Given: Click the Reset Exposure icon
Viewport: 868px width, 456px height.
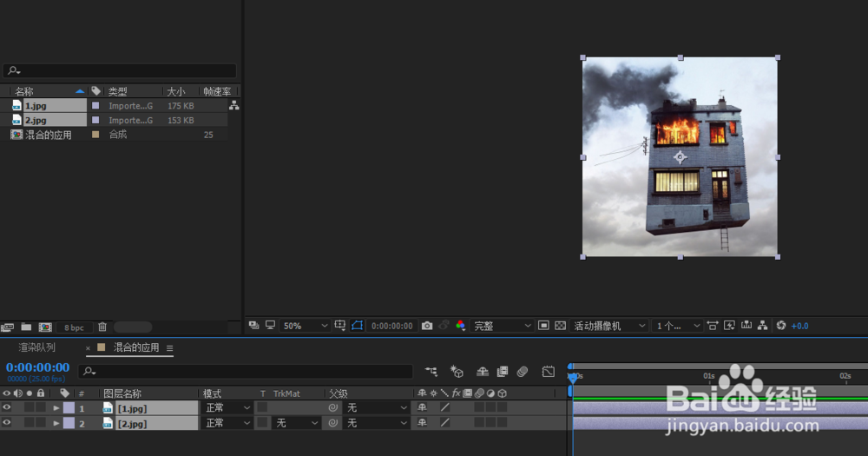Looking at the screenshot, I should pos(781,326).
